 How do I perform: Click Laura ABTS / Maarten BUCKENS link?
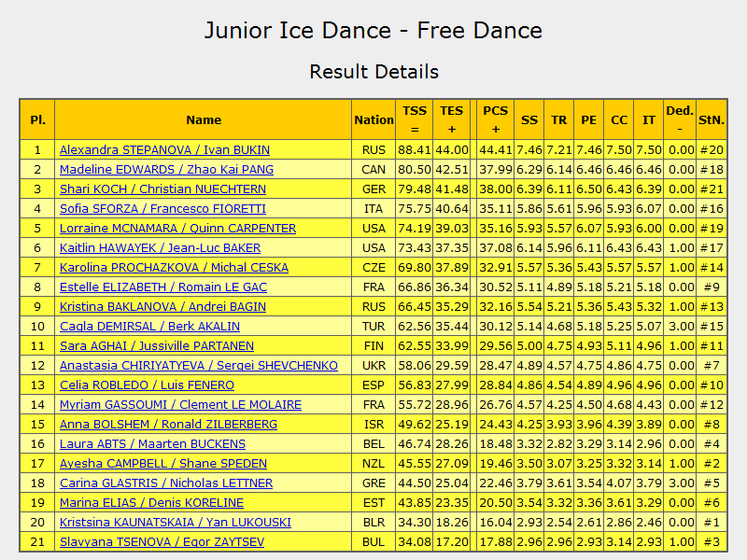click(x=152, y=444)
